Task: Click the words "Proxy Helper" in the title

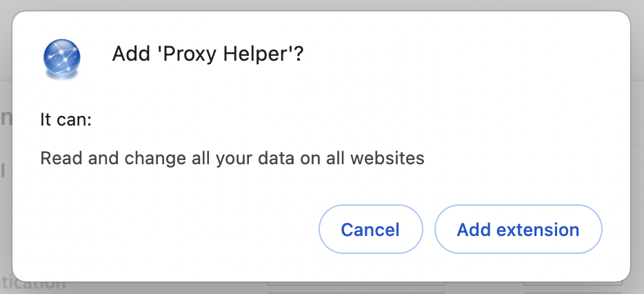Action: (226, 53)
